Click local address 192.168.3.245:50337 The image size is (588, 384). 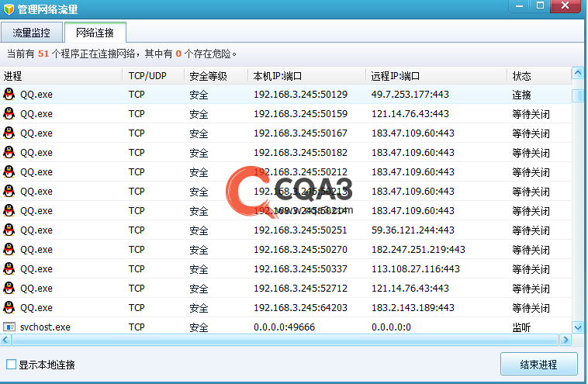tap(300, 269)
